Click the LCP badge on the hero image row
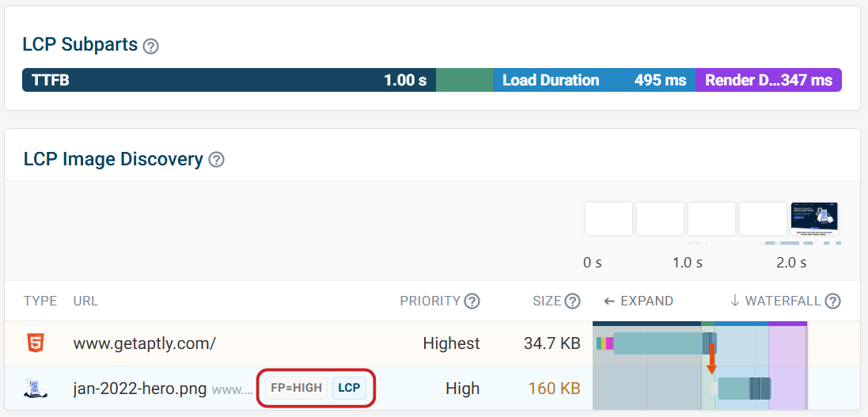The width and height of the screenshot is (868, 417). [x=349, y=388]
